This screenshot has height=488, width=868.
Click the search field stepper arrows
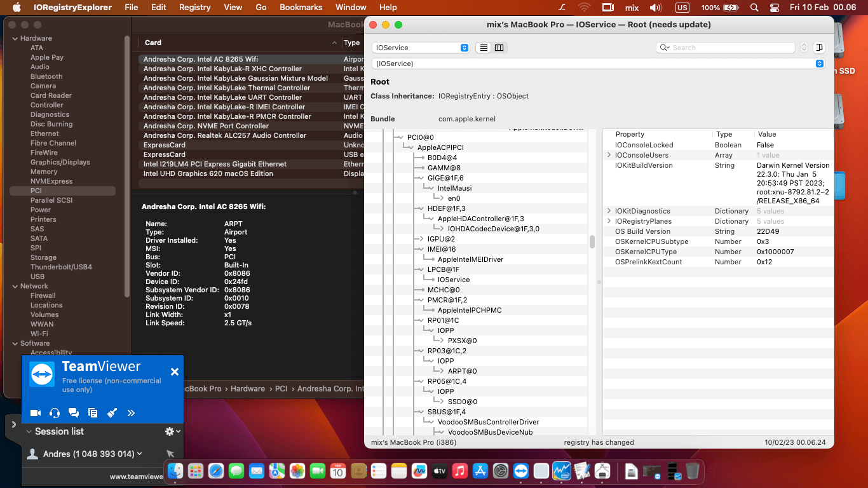pyautogui.click(x=804, y=48)
